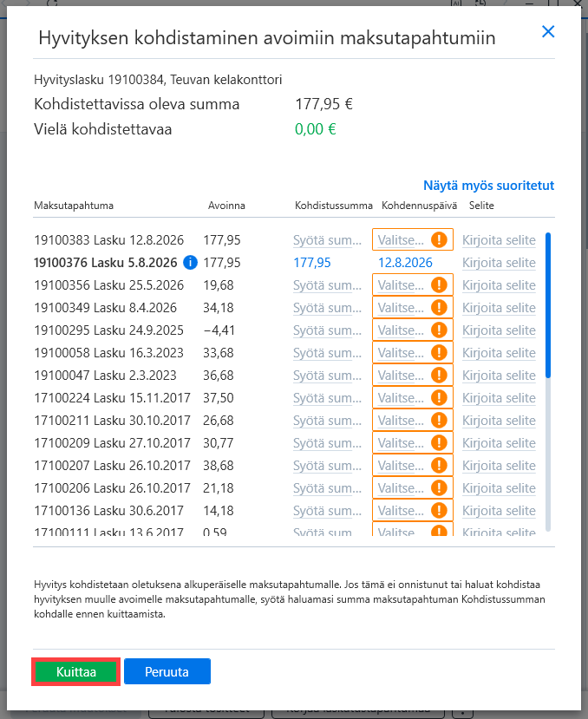Select row text 17100207 Lasku 26.10.2017
The height and width of the screenshot is (719, 588).
point(113,466)
